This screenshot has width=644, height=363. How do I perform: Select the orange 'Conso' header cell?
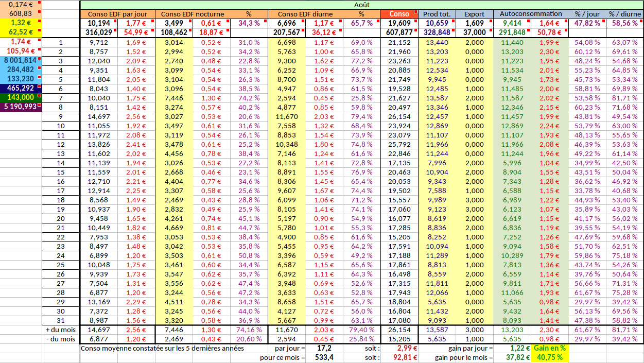coord(399,14)
